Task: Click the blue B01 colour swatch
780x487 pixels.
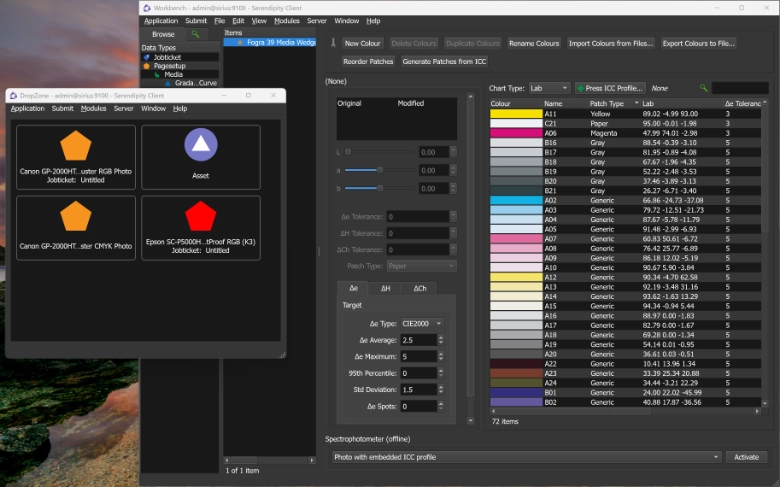Action: point(516,392)
